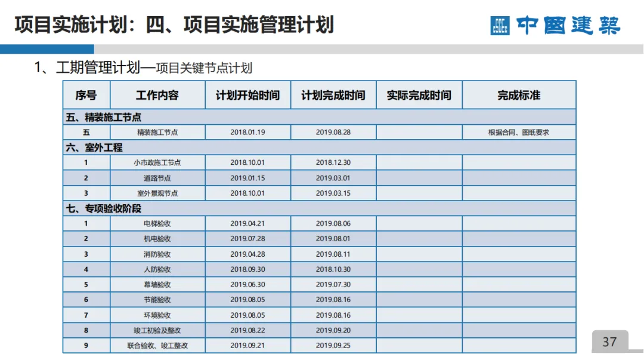Click finish date 2019.08.11
Screen dimensions: 644x363
pyautogui.click(x=333, y=254)
